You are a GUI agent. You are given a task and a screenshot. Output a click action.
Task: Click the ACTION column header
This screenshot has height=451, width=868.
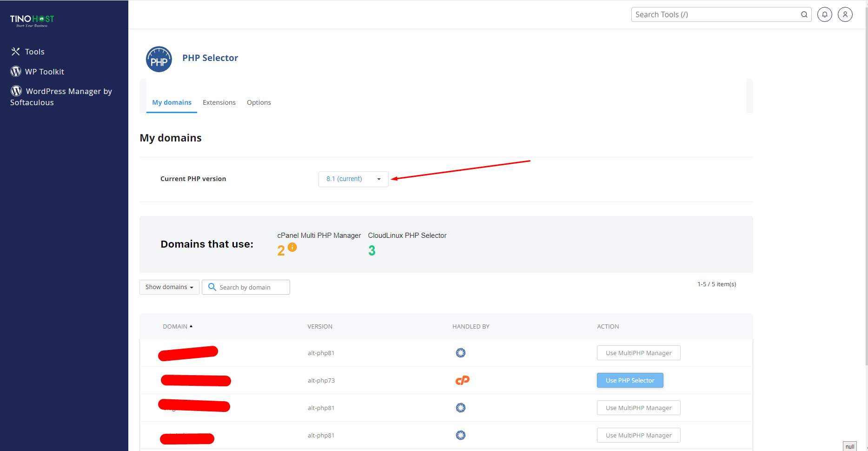click(x=608, y=326)
